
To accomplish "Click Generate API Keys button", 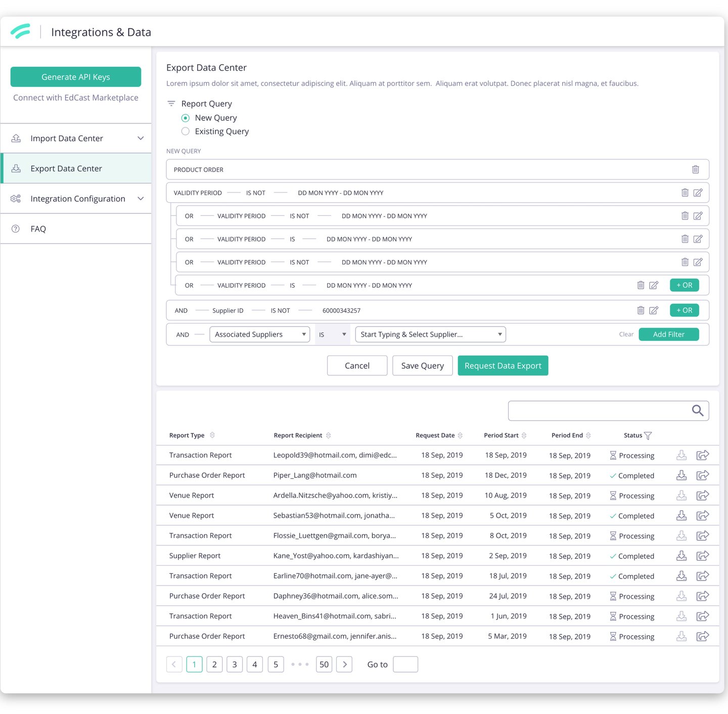I will click(x=76, y=77).
